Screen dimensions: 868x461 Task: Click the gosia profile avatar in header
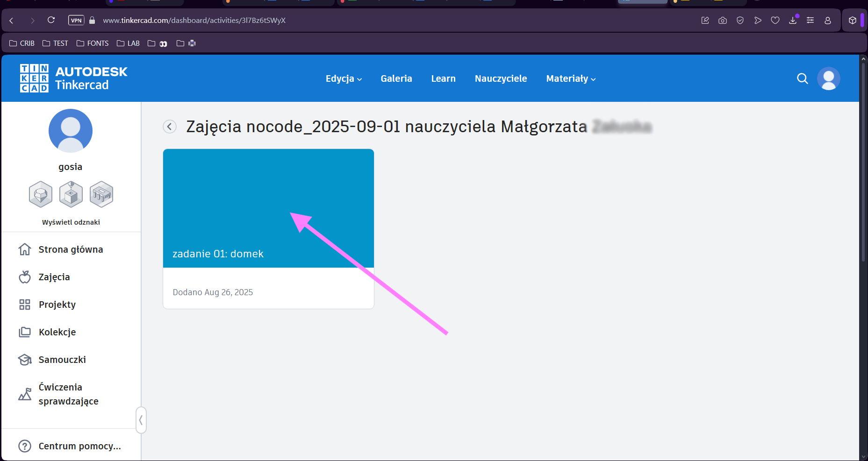pos(828,78)
